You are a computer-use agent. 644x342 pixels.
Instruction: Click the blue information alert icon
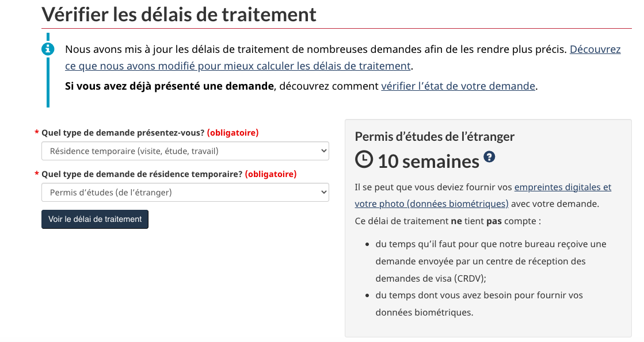pyautogui.click(x=48, y=49)
